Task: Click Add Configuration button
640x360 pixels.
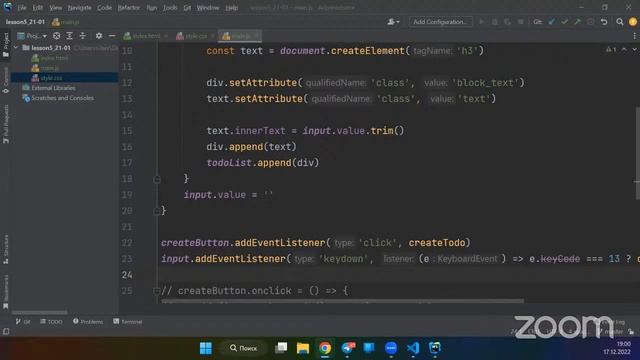Action: point(440,22)
